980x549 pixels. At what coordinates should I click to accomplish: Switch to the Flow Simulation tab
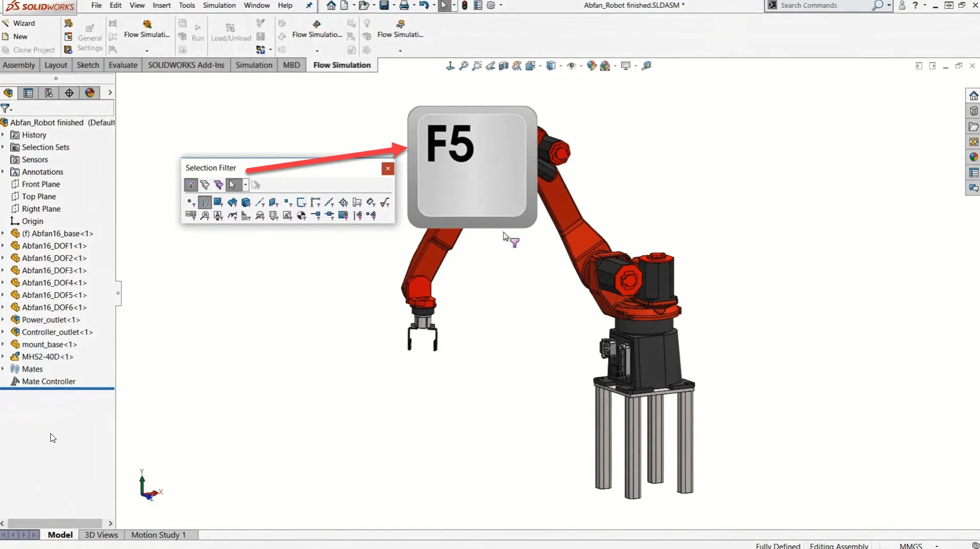click(x=341, y=65)
